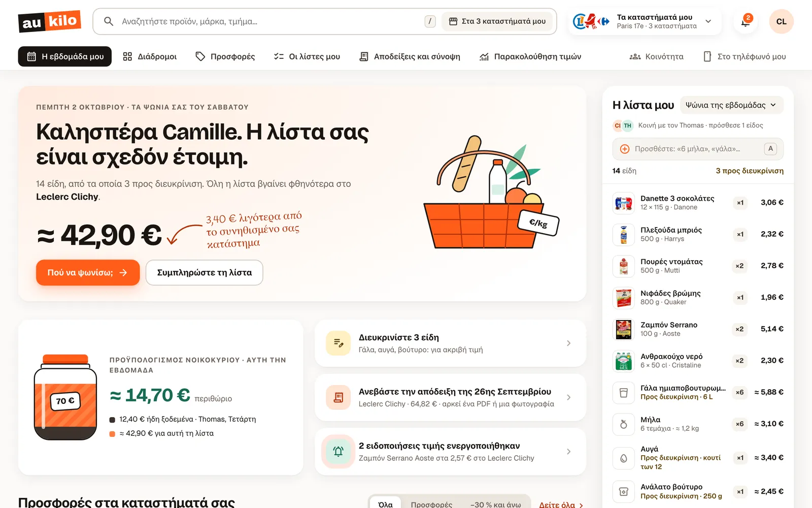Select the −30 % και άνω filter tab

pyautogui.click(x=495, y=504)
